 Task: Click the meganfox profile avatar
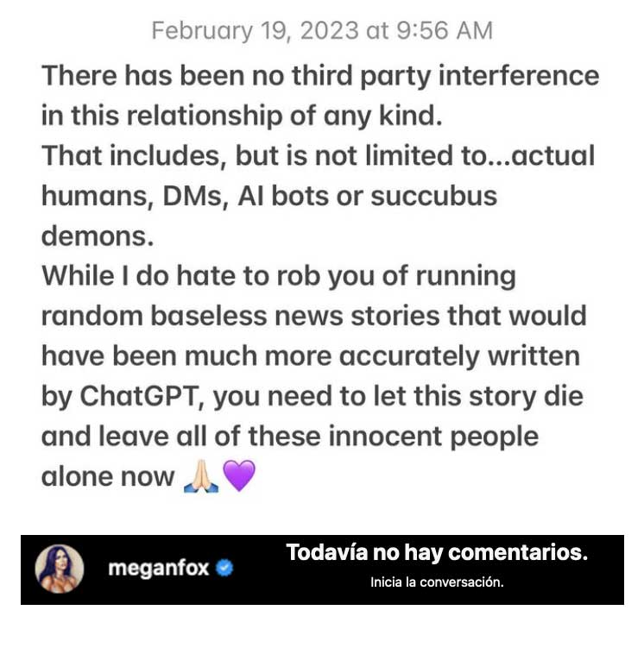click(x=60, y=569)
